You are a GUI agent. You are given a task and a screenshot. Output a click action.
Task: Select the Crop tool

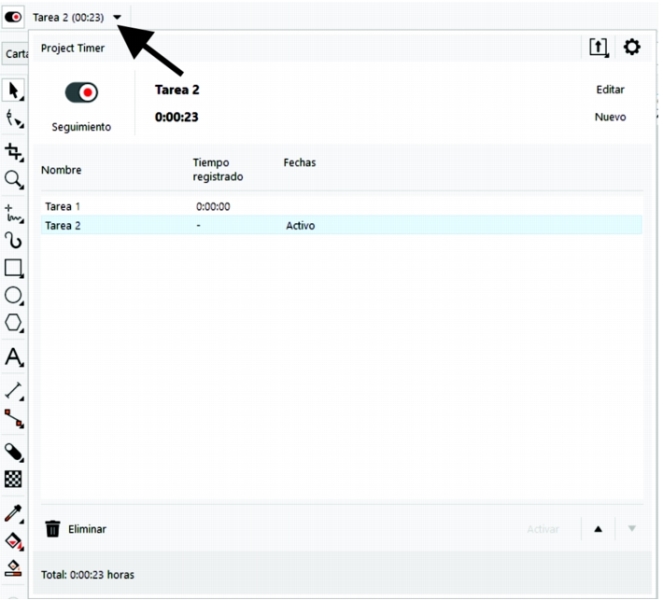14,151
